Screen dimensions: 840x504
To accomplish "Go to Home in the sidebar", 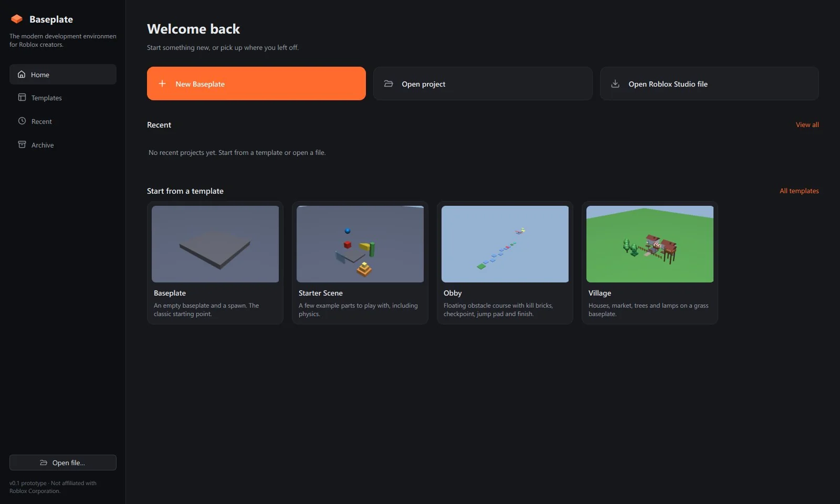I will pyautogui.click(x=63, y=75).
